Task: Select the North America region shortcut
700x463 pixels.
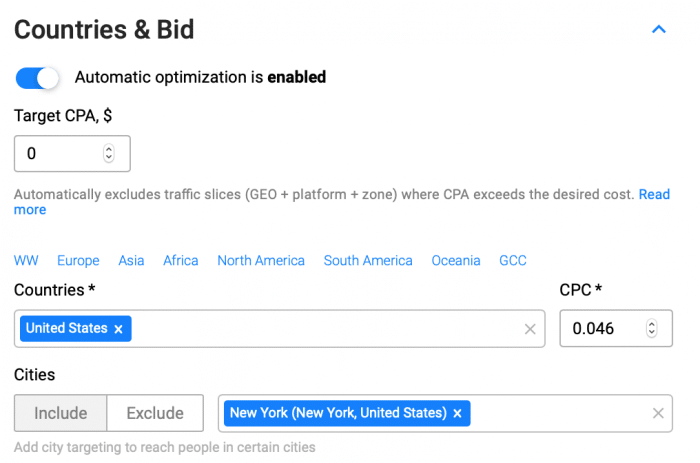Action: [x=261, y=260]
